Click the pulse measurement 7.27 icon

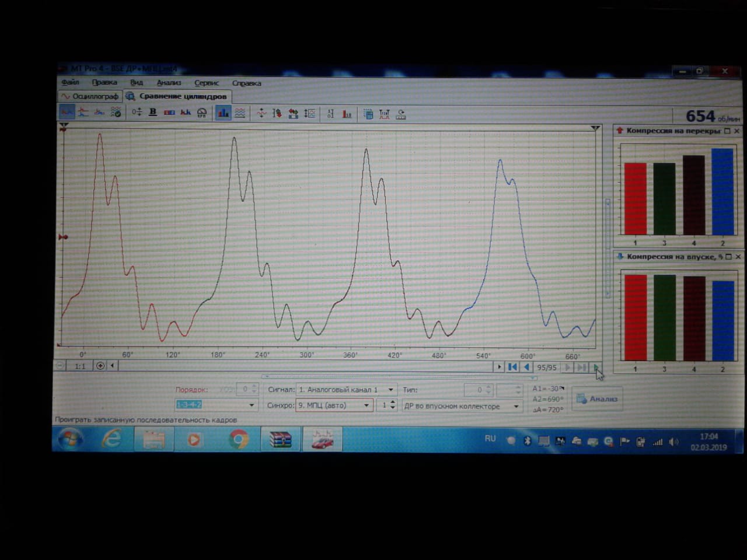pos(385,114)
